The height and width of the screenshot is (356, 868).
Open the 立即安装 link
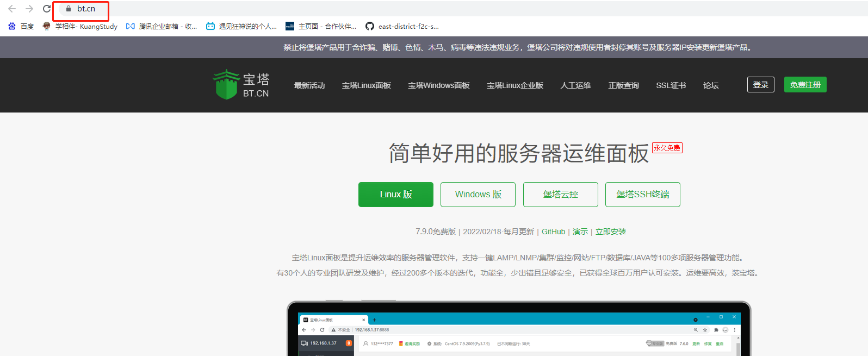[x=611, y=232]
